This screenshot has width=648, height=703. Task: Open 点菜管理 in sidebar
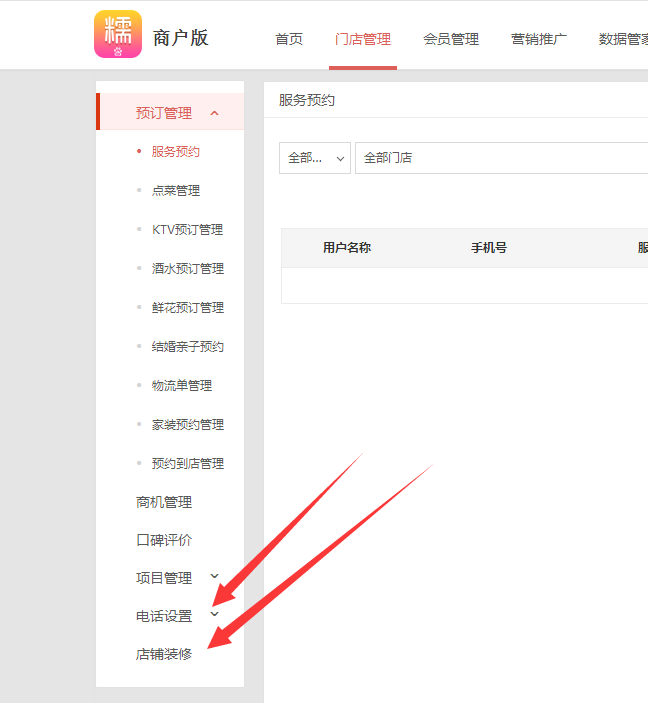(176, 191)
